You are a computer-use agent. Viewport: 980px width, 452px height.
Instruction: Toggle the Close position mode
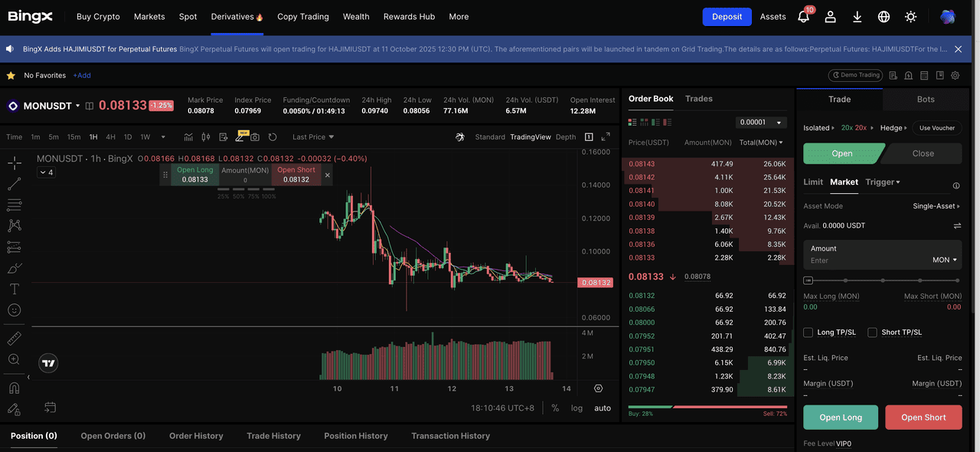(x=923, y=153)
